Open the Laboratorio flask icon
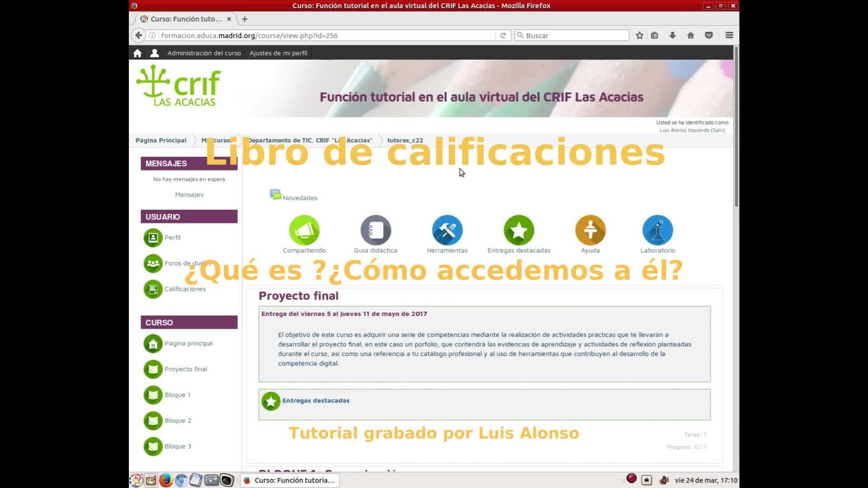The image size is (868, 488). click(x=657, y=230)
